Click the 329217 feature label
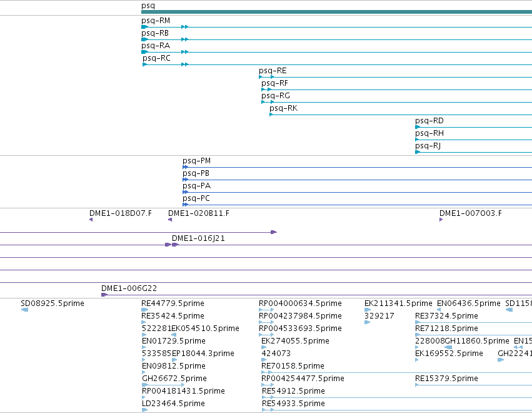This screenshot has height=413, width=532. tap(379, 316)
